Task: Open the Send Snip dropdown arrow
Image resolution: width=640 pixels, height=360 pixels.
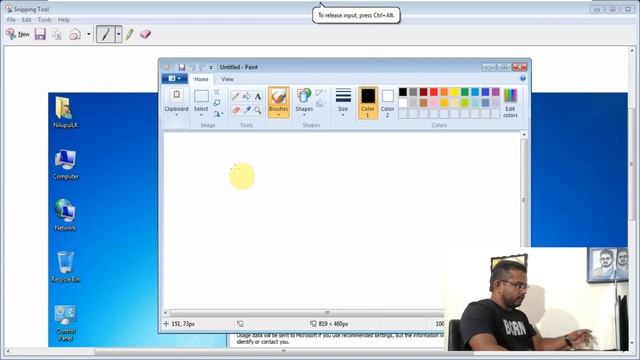Action: click(89, 34)
